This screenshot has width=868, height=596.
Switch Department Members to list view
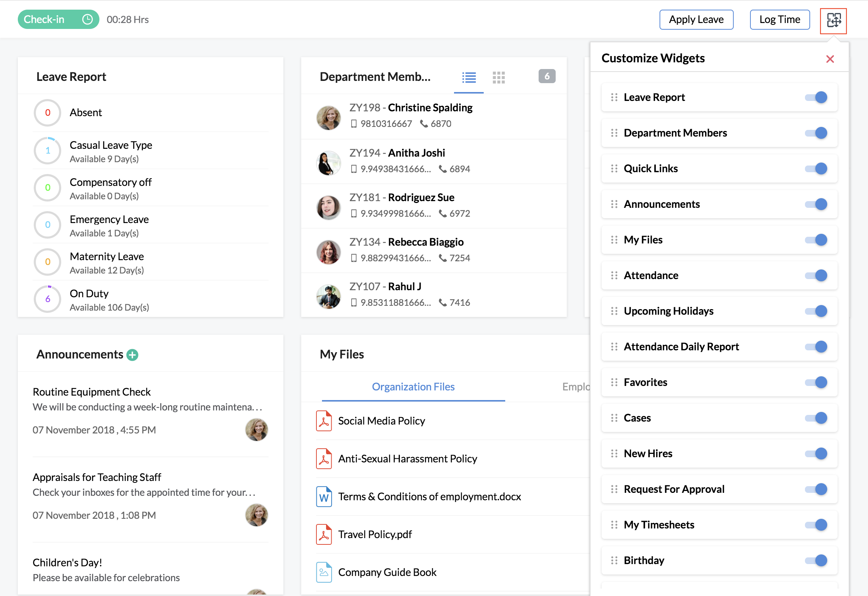(469, 77)
